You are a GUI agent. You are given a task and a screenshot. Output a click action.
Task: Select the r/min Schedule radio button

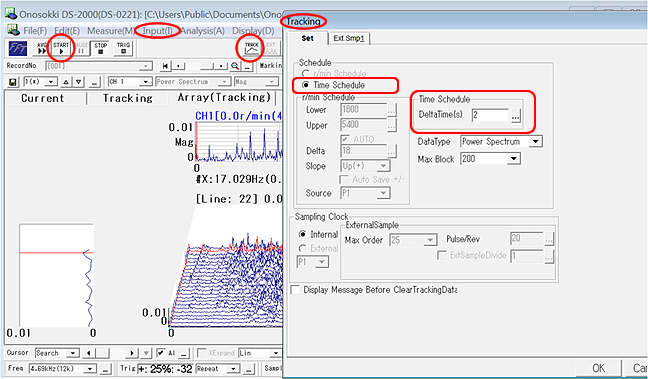[x=305, y=74]
